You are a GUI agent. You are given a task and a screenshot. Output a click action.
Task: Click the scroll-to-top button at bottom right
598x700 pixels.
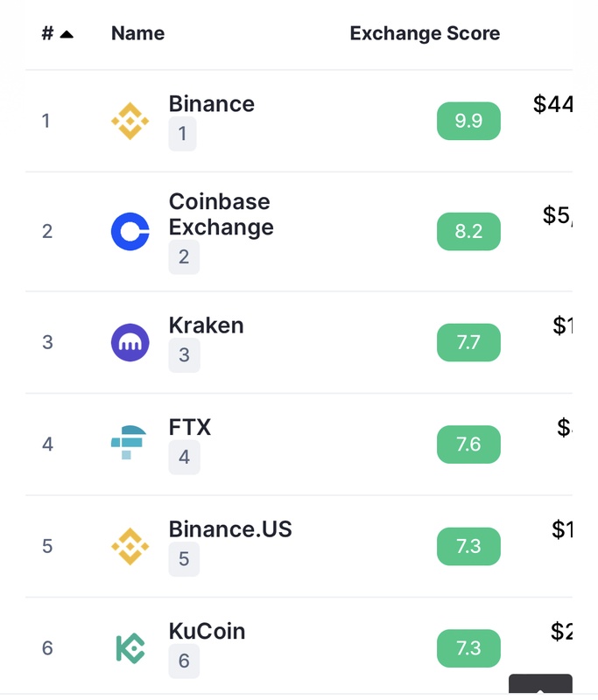pyautogui.click(x=540, y=687)
